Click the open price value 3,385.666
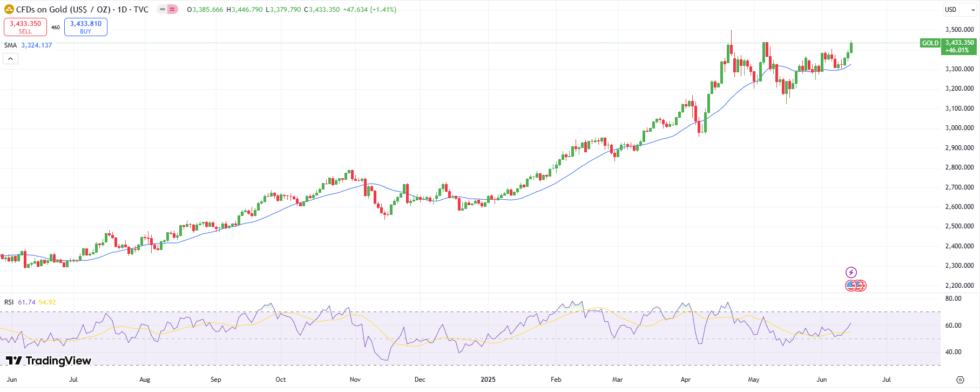This screenshot has width=980, height=392. 207,10
